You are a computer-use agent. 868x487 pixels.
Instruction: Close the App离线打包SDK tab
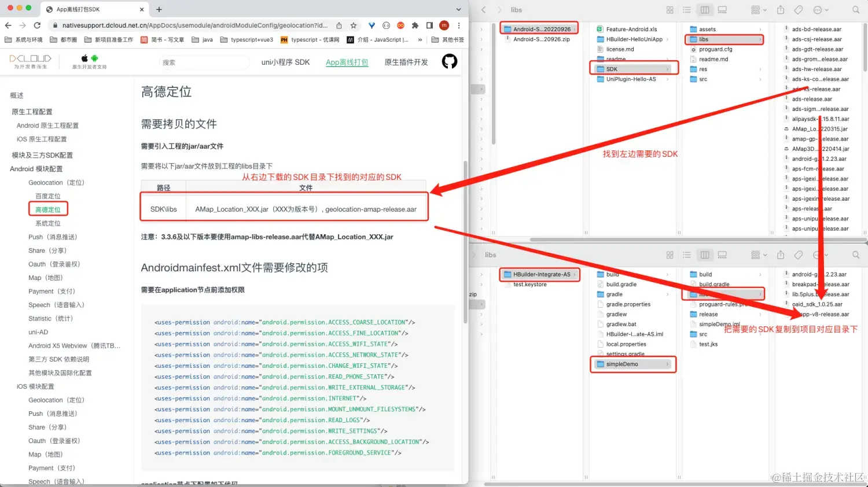click(142, 9)
